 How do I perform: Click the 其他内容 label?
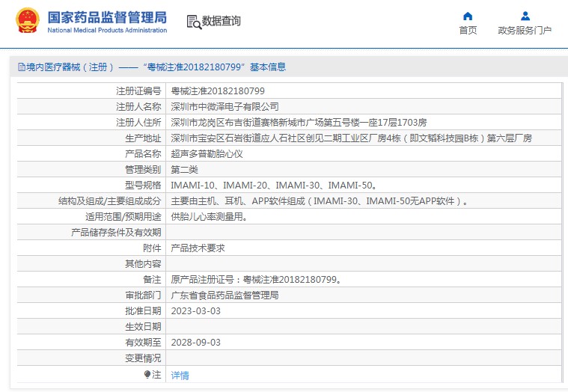point(143,264)
